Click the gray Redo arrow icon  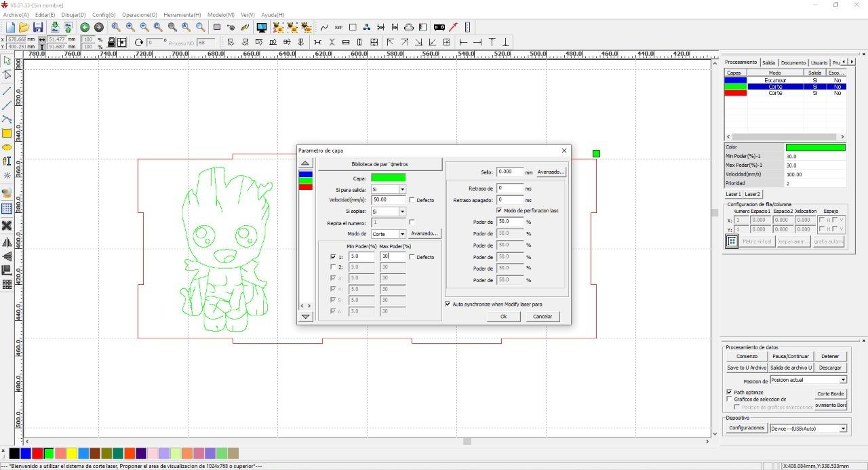[x=99, y=27]
